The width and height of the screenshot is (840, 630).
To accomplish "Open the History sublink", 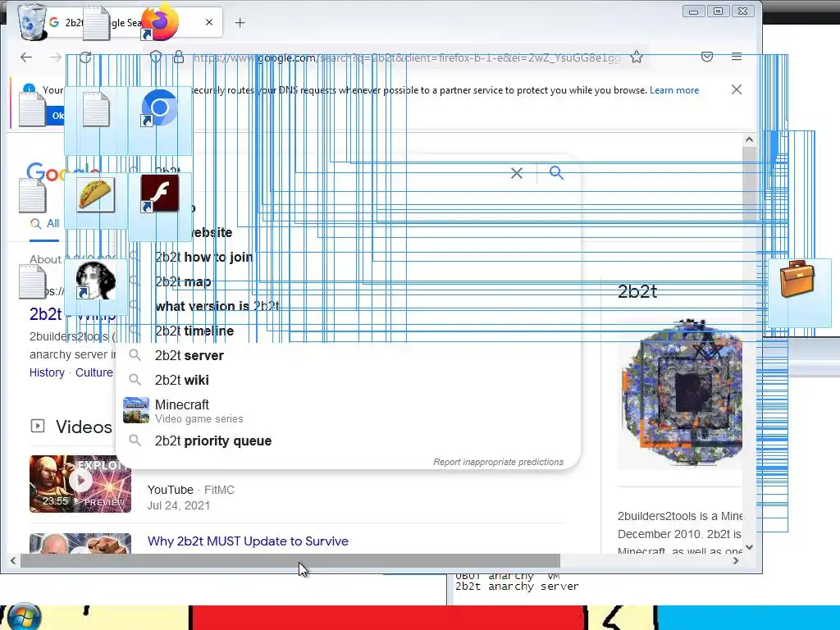I will tap(47, 373).
